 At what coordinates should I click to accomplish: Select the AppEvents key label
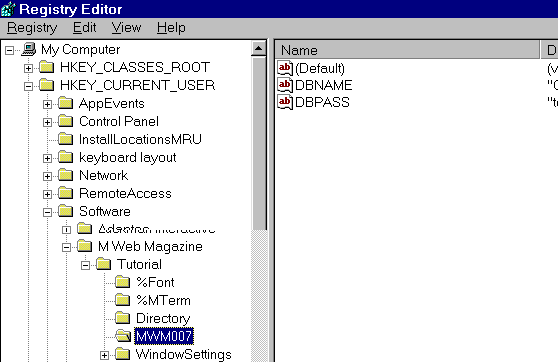click(111, 104)
